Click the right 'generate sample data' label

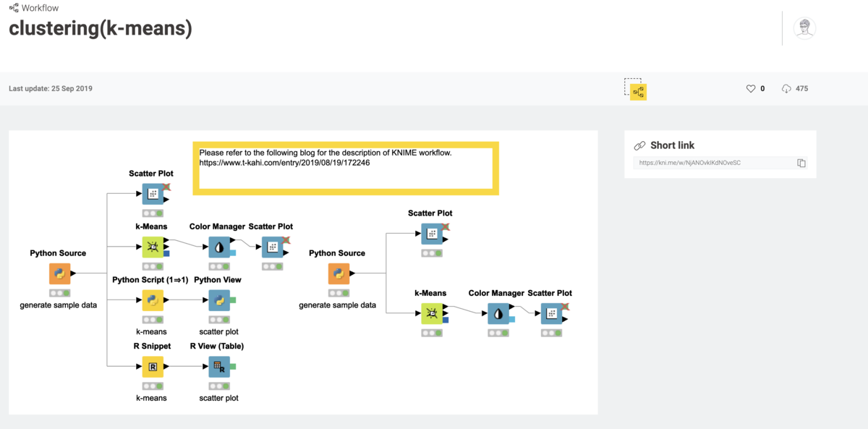coord(338,305)
